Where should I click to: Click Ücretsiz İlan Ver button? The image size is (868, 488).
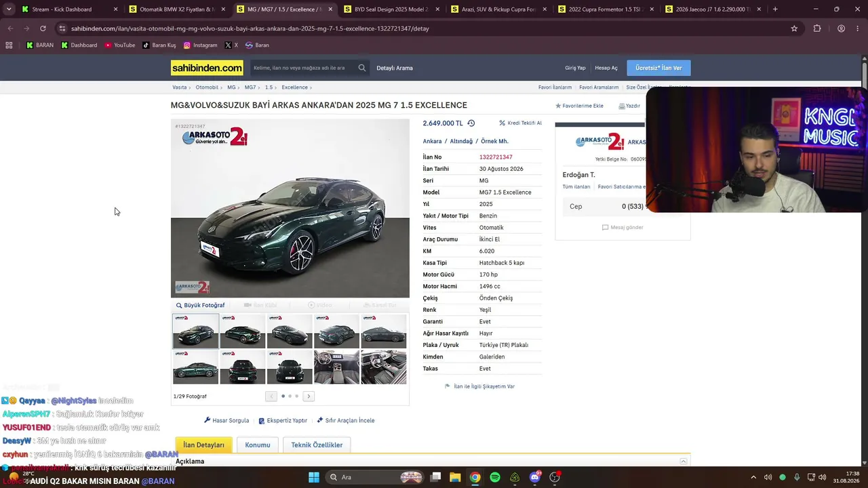(658, 68)
